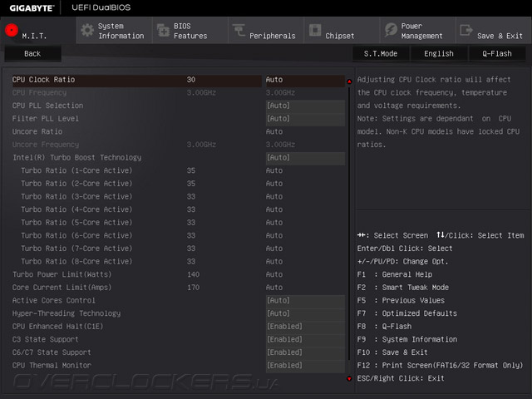The height and width of the screenshot is (399, 532).
Task: Select the CPU Clock Ratio row label
Action: click(43, 80)
